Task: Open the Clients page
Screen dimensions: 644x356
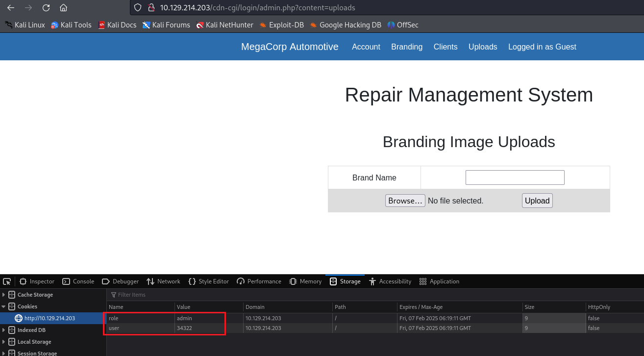Action: click(446, 47)
